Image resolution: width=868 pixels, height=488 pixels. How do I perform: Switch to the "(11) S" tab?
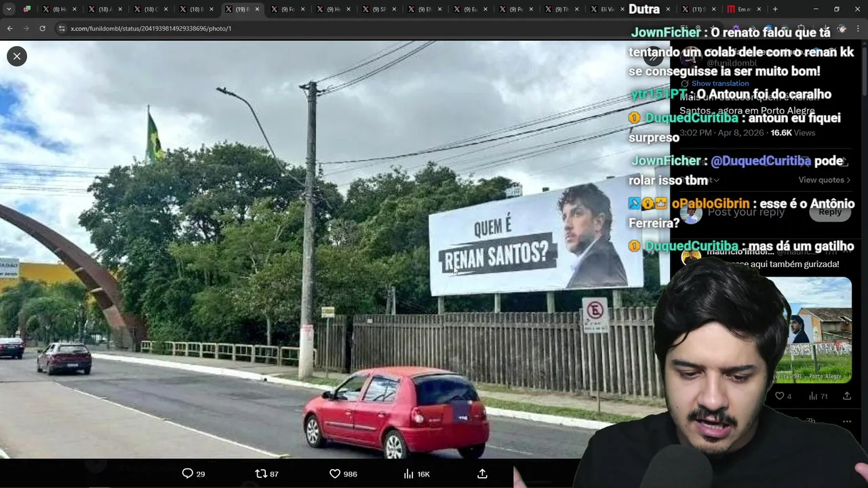click(x=697, y=9)
